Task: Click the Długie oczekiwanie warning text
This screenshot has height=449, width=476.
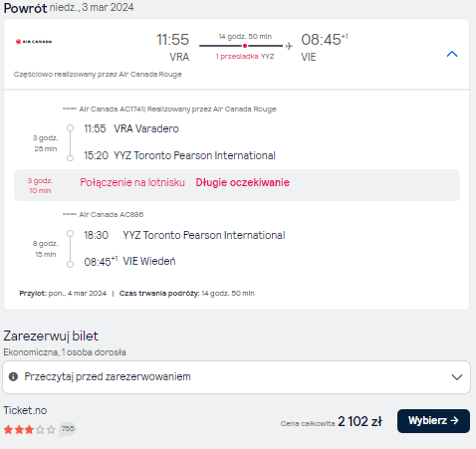Action: coord(242,182)
